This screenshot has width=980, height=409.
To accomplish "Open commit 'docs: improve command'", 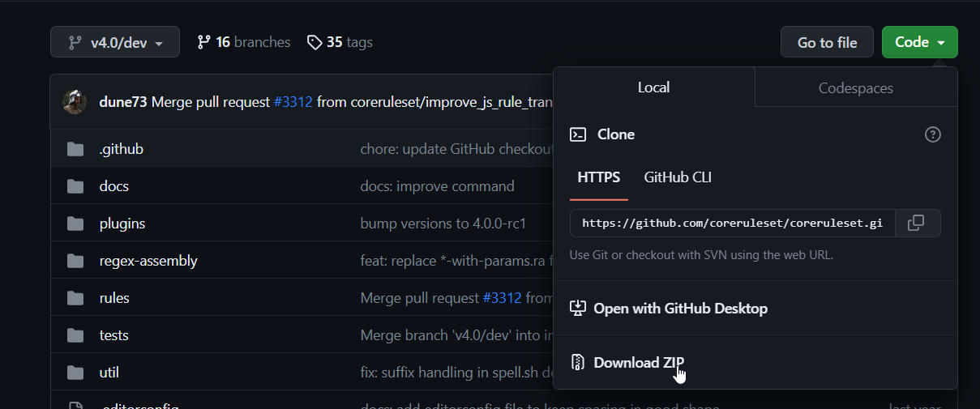I will click(437, 186).
